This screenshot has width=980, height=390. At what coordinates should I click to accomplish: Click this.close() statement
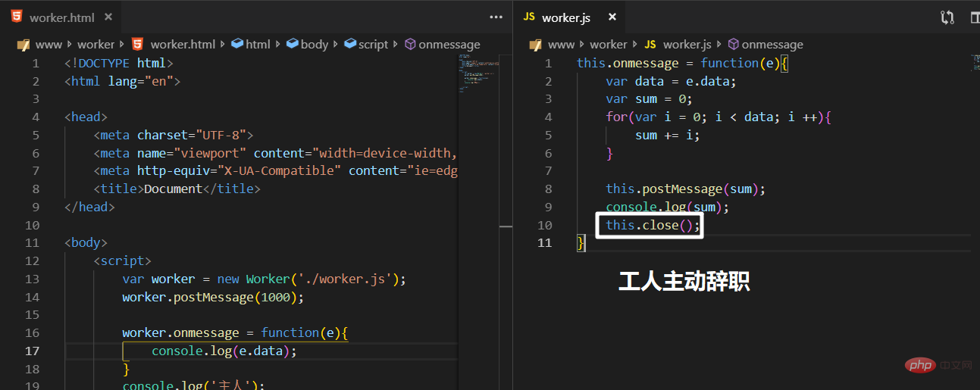pyautogui.click(x=653, y=225)
